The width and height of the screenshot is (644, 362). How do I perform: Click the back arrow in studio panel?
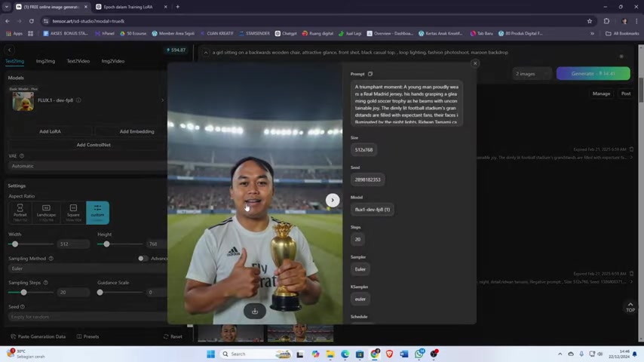pyautogui.click(x=9, y=51)
